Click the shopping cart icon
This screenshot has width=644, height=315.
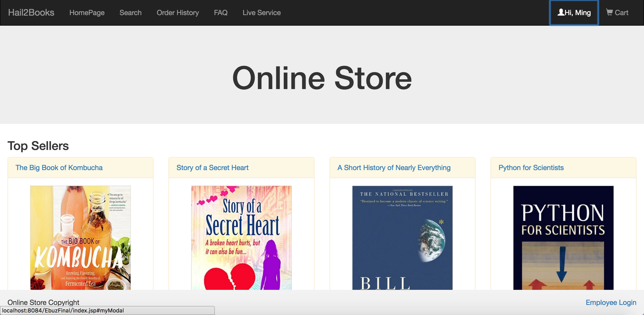click(x=609, y=12)
